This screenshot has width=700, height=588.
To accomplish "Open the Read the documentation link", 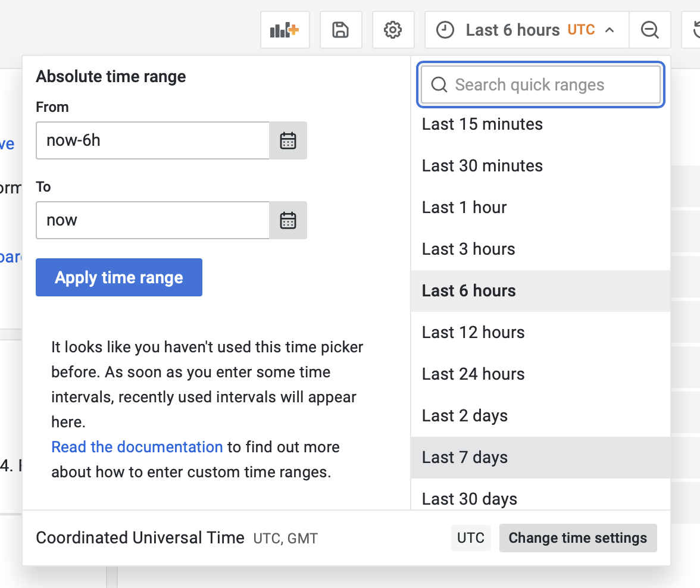I will click(x=137, y=447).
